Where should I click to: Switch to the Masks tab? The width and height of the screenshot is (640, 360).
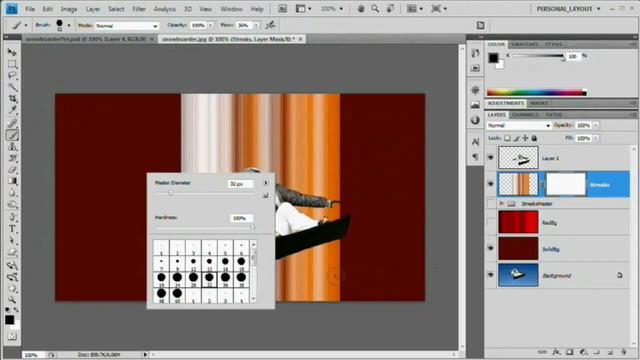[x=539, y=103]
